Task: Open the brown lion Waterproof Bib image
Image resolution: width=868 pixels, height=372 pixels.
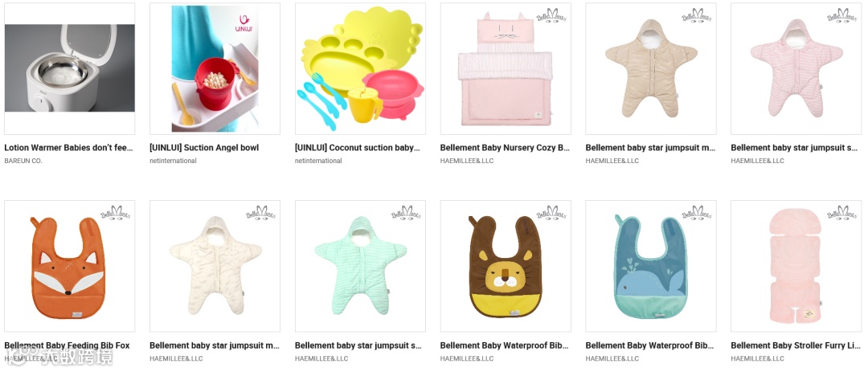Action: click(506, 266)
